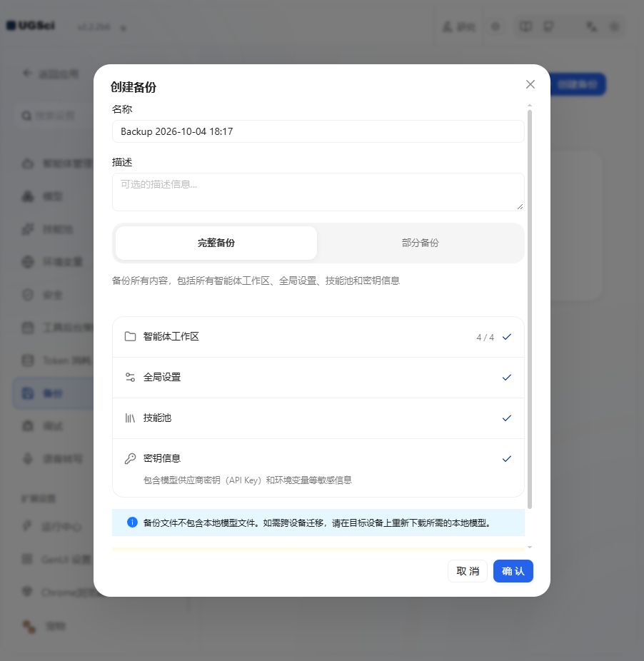Click the 技能池 row label
644x661 pixels.
pyautogui.click(x=157, y=418)
